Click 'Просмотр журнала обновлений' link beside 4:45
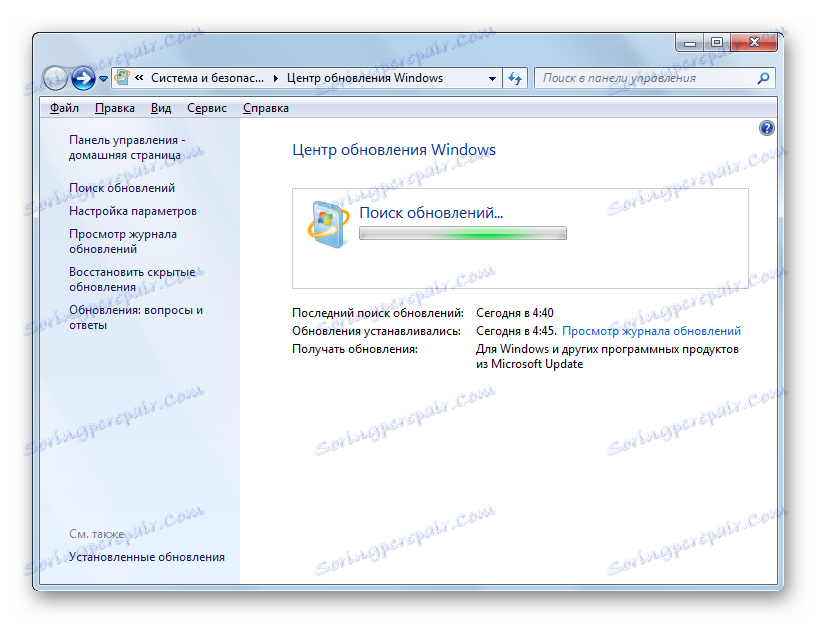This screenshot has height=624, width=817. click(651, 331)
